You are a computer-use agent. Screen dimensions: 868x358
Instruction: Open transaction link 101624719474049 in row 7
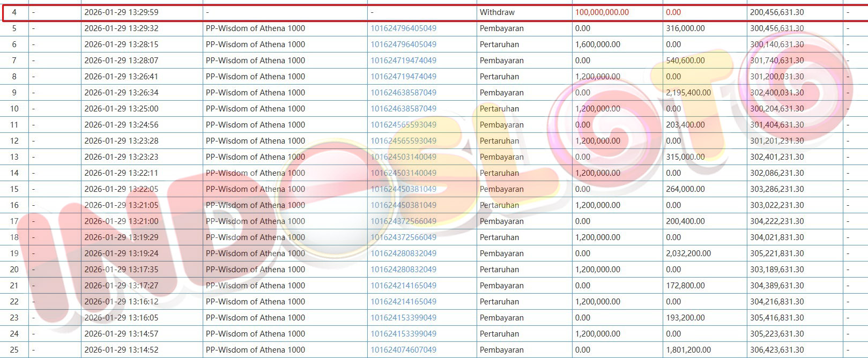403,61
